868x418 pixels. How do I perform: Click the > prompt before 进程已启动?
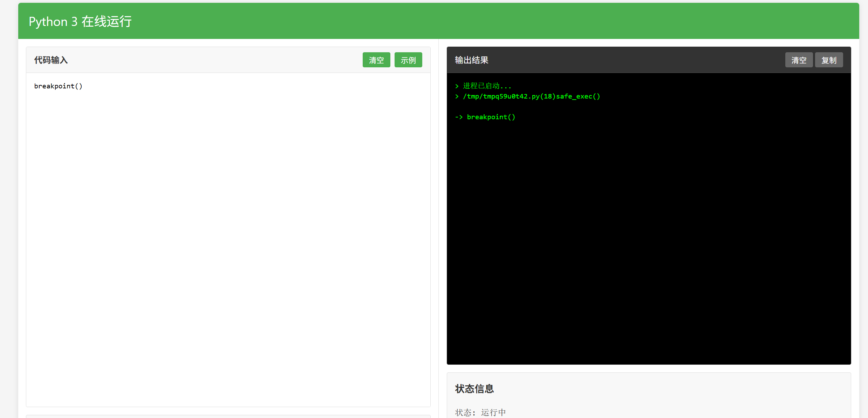[457, 86]
